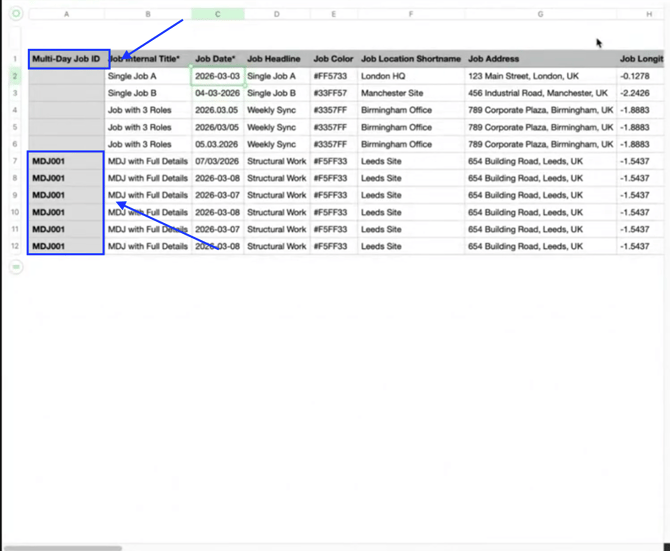Select the London HQ cell

pyautogui.click(x=411, y=76)
